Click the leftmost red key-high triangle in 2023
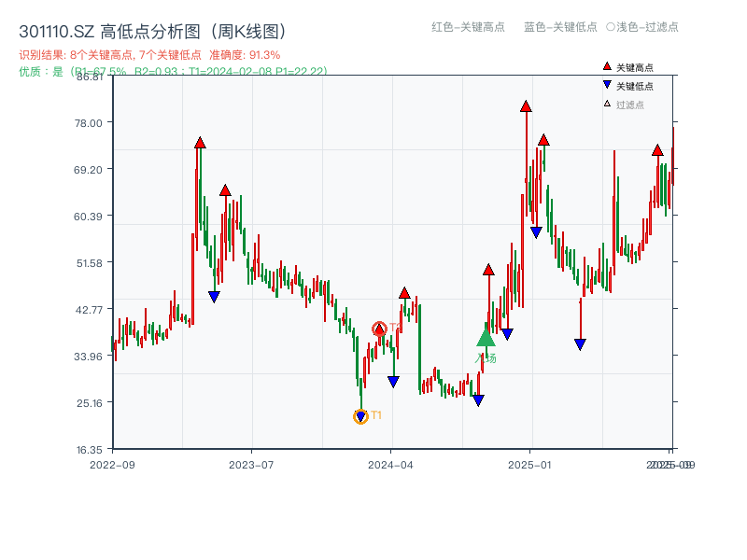This screenshot has width=747, height=560. point(199,143)
